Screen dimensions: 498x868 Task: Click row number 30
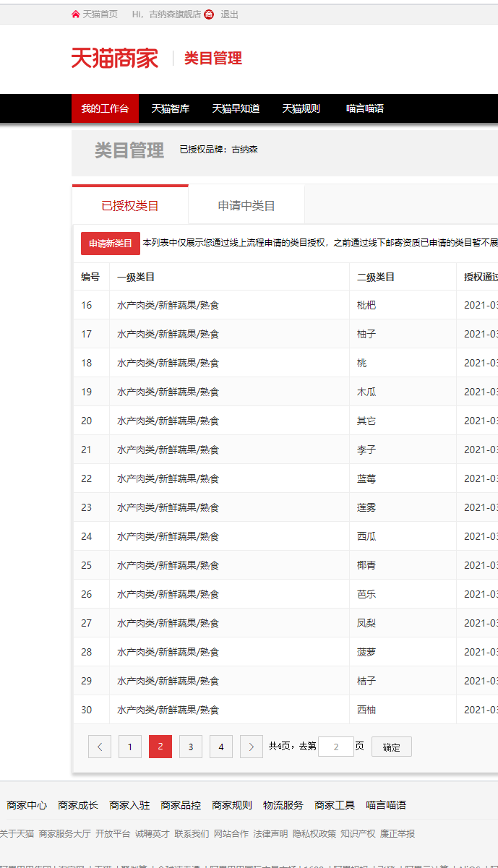(87, 710)
